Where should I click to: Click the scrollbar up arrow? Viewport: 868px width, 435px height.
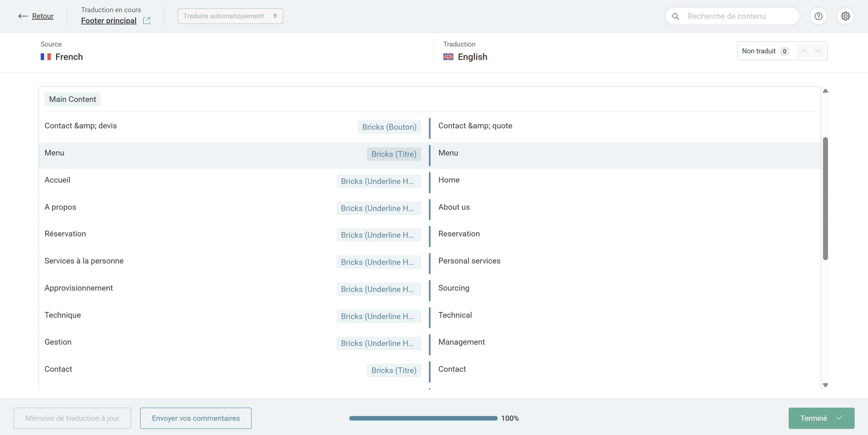pos(826,91)
